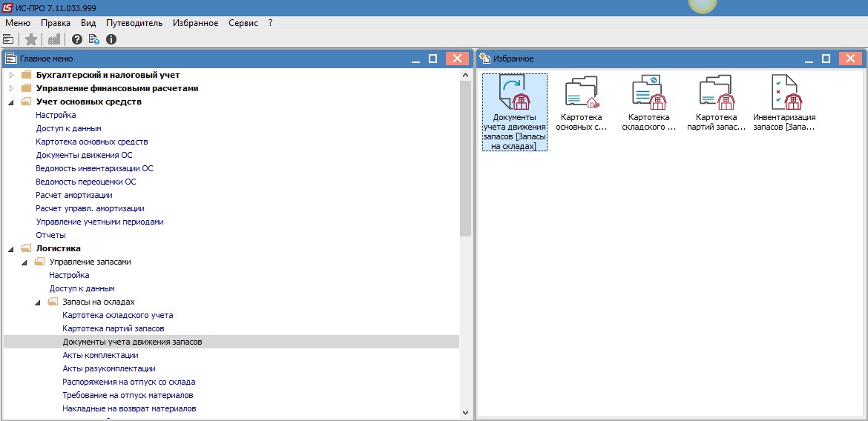This screenshot has height=421, width=868.
Task: Click the star favorites toolbar icon
Action: coord(32,39)
